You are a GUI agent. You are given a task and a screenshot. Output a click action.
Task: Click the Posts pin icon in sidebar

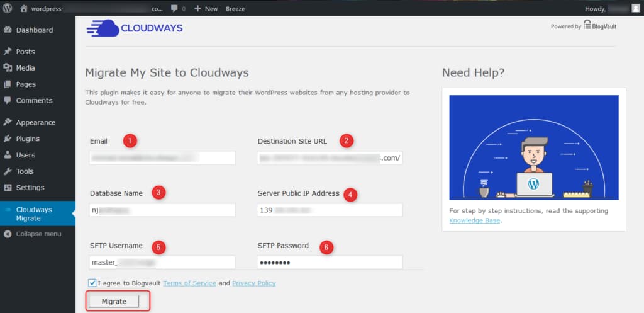(x=8, y=52)
